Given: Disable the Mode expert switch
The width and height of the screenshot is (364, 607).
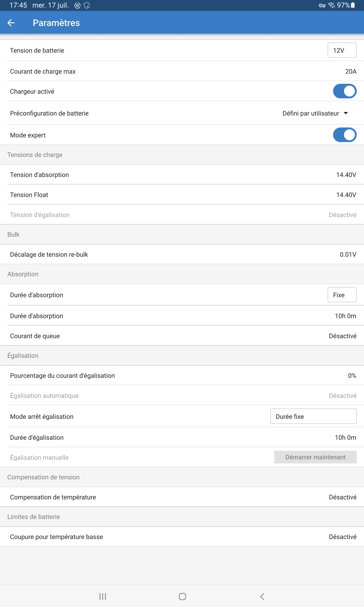Looking at the screenshot, I should 345,135.
